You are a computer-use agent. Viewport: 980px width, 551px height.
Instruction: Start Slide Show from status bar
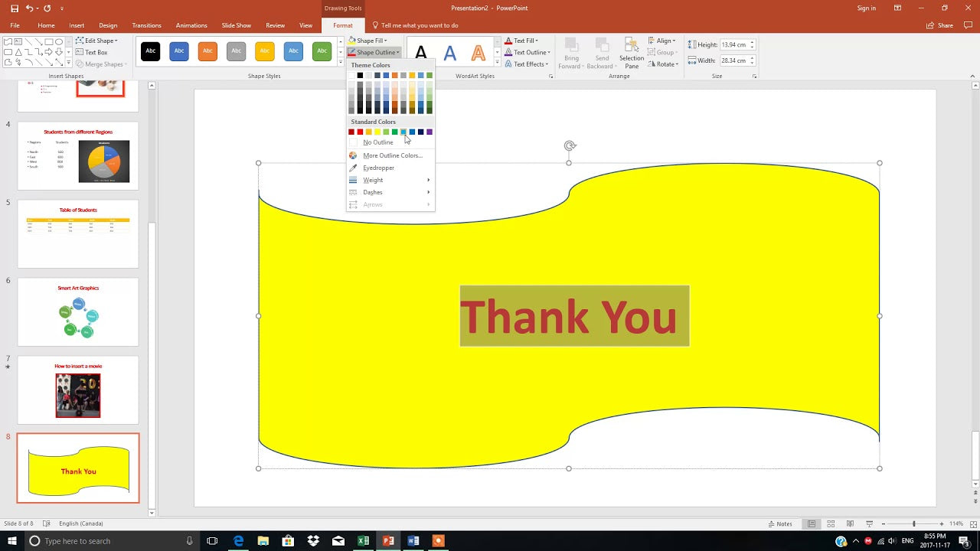tap(871, 524)
